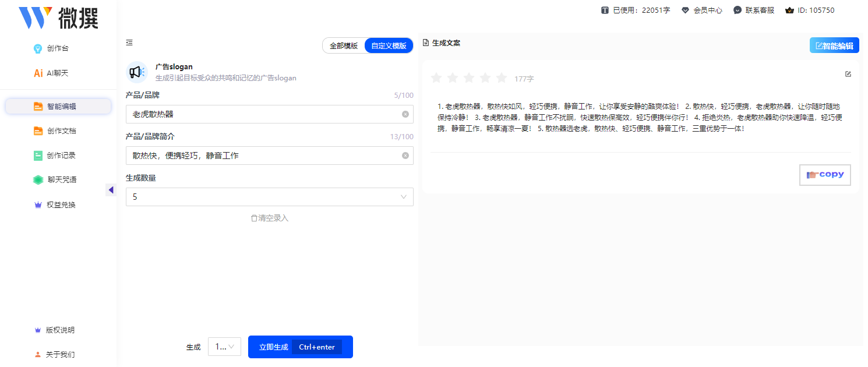The width and height of the screenshot is (868, 367).
Task: Copy the generated slogans with the copy button
Action: click(x=825, y=174)
